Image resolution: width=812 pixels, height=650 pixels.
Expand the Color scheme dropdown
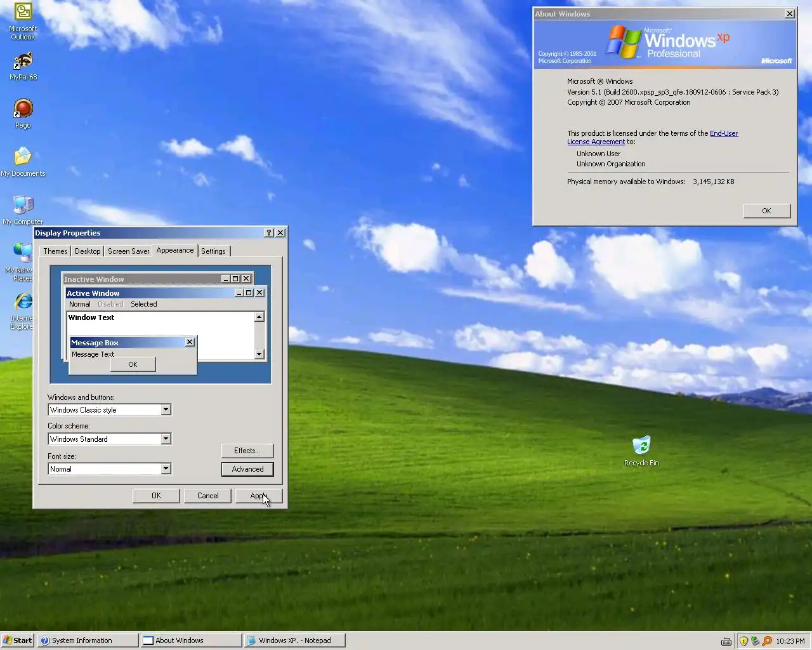pyautogui.click(x=166, y=439)
